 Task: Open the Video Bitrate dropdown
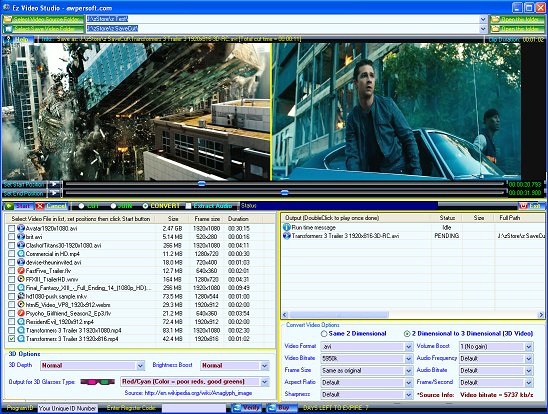[x=409, y=358]
